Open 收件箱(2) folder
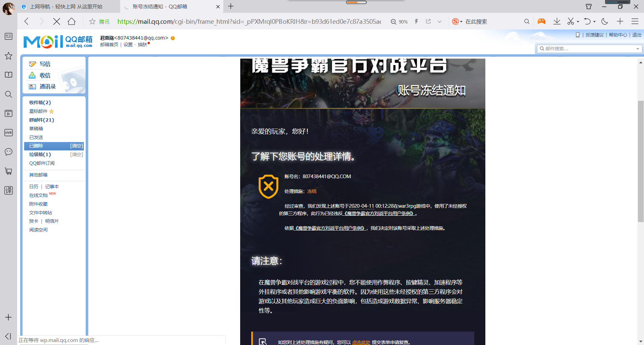644x345 pixels. pos(40,102)
